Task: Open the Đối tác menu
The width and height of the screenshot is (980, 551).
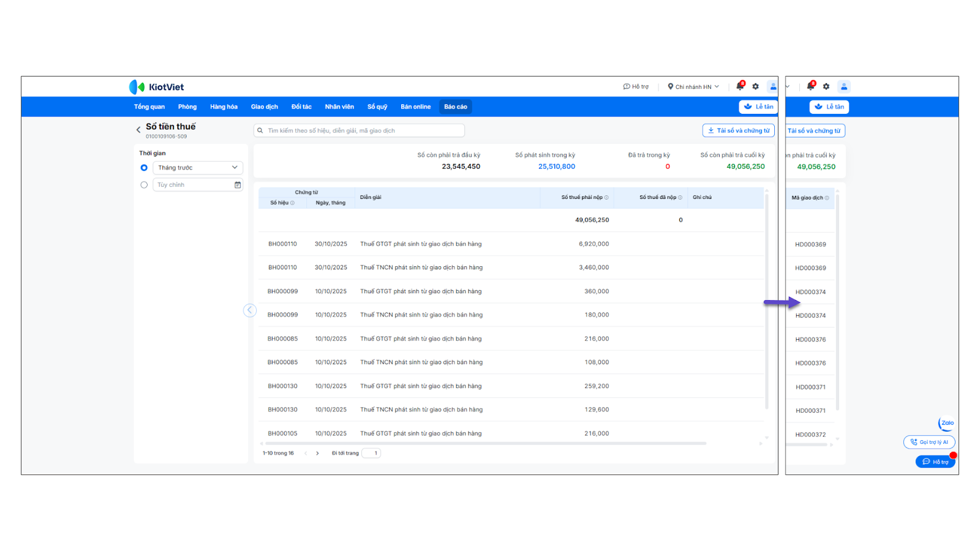Action: 301,107
